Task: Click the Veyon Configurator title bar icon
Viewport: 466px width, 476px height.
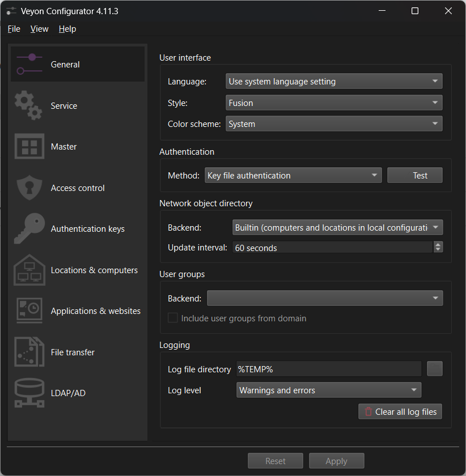Action: coord(11,11)
